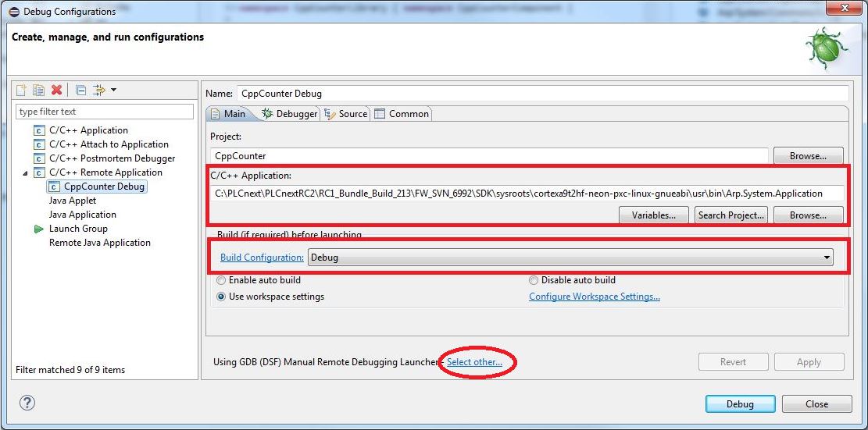
Task: Switch to the Common tab
Action: (x=402, y=114)
